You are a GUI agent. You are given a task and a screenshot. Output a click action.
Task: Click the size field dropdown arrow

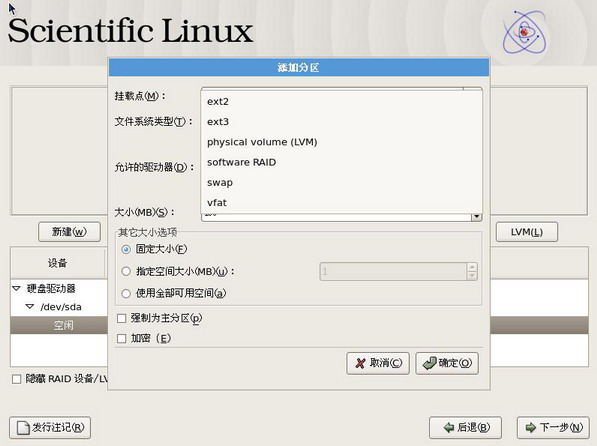(x=476, y=217)
